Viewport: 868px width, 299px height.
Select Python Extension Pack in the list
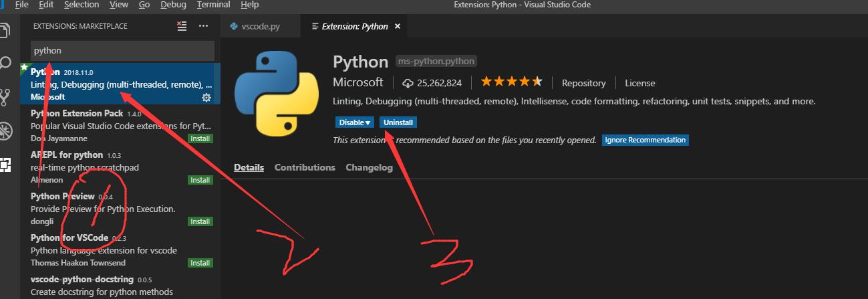(120, 125)
